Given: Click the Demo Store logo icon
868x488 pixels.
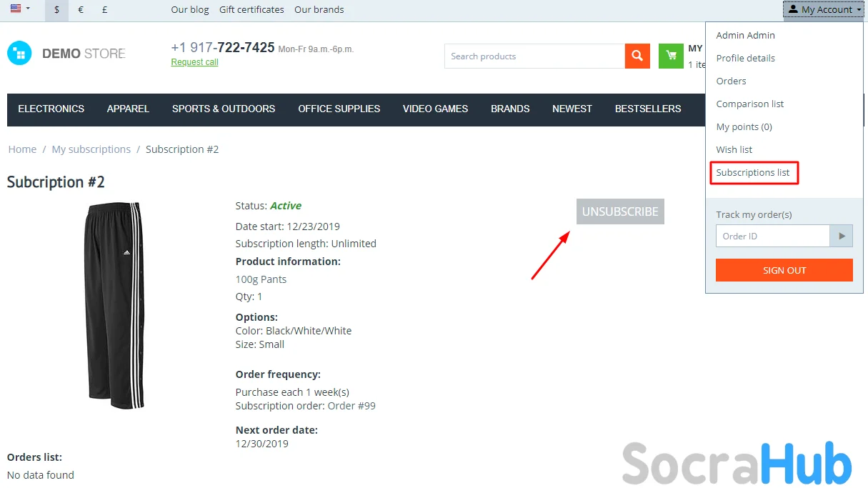Looking at the screenshot, I should (20, 54).
